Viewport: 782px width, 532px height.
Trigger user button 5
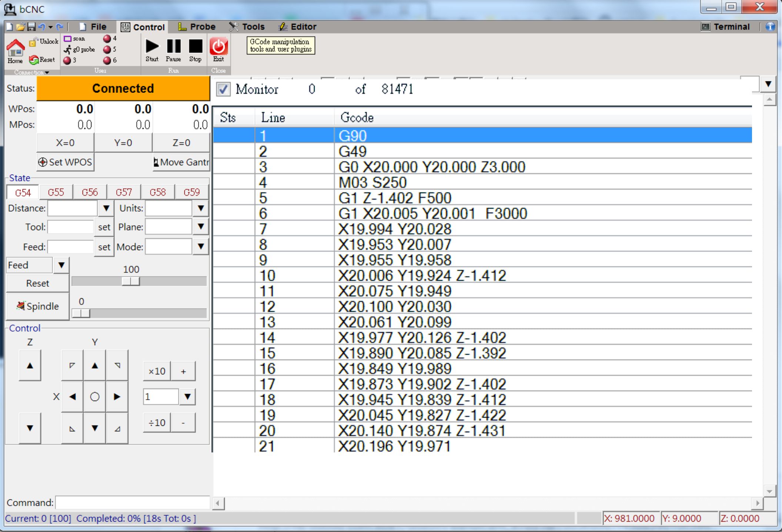pyautogui.click(x=110, y=49)
